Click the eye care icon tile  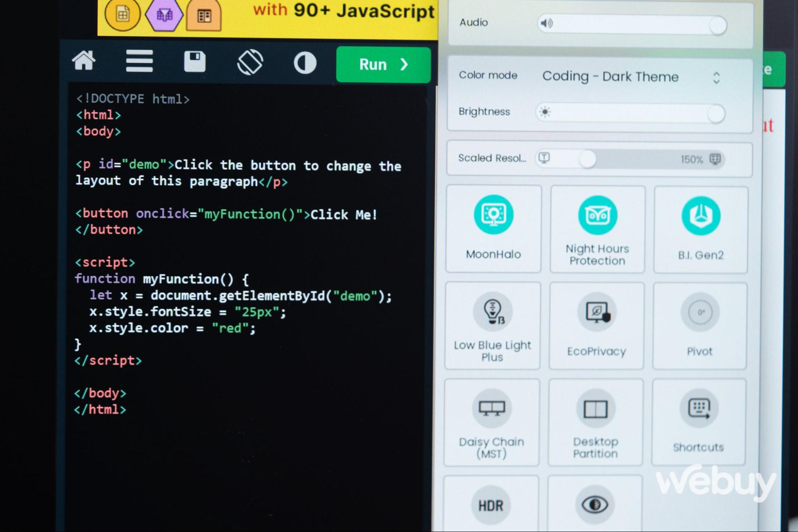pyautogui.click(x=595, y=504)
